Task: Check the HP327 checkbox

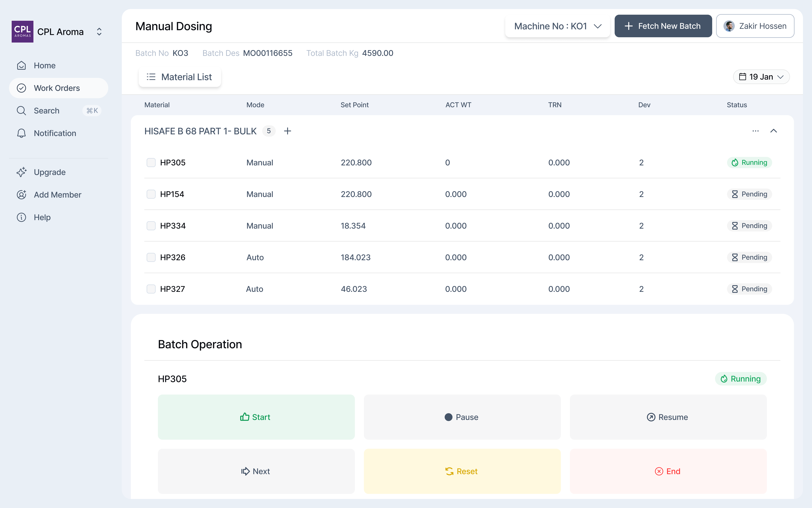Action: (x=151, y=289)
